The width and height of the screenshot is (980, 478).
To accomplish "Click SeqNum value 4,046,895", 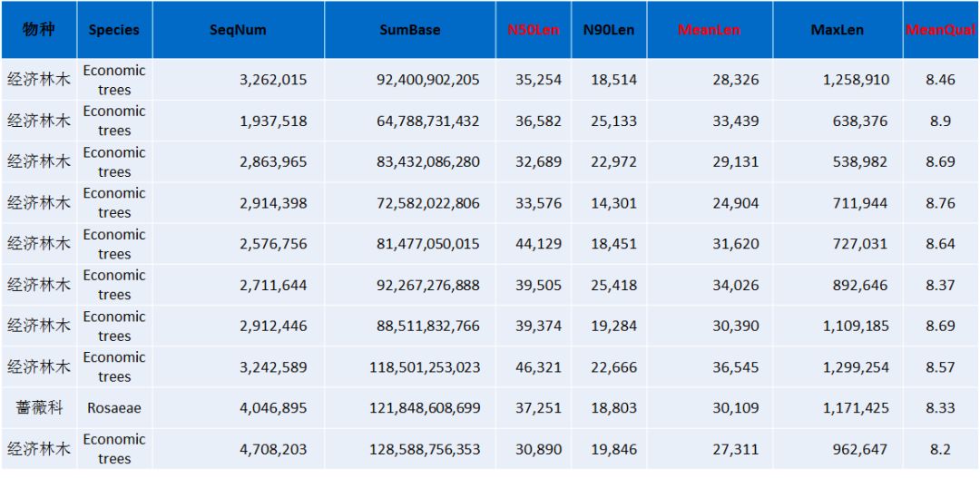I will tap(273, 408).
